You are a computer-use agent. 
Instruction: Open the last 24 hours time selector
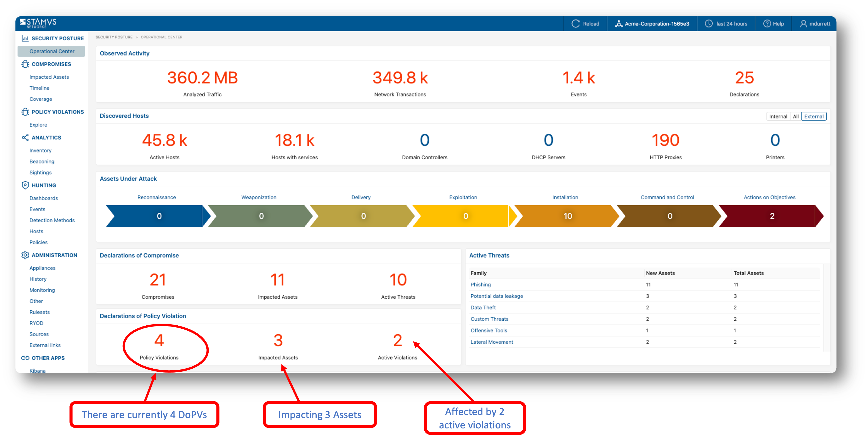(732, 24)
